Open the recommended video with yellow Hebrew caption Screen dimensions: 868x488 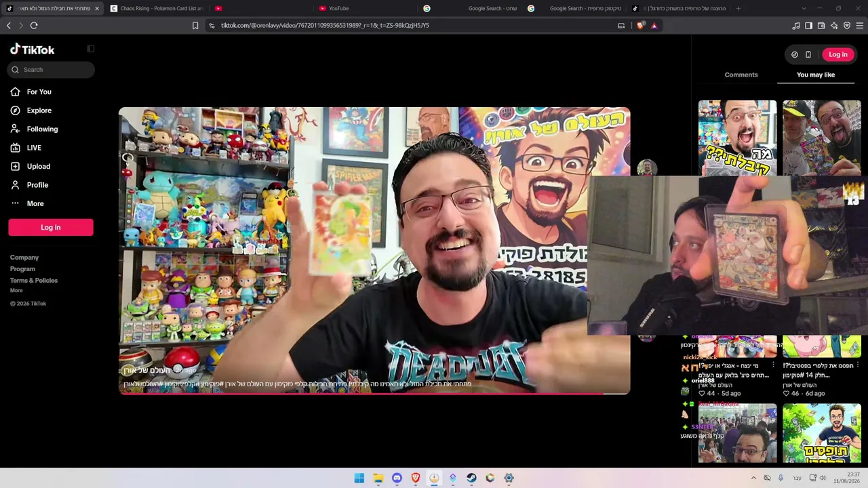click(x=738, y=138)
